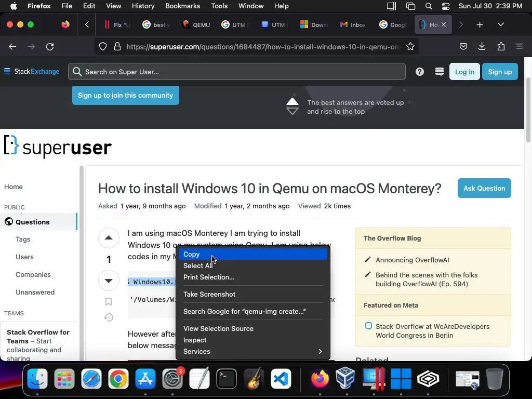The image size is (532, 399).
Task: Choose Select All in the context menu
Action: (252, 265)
